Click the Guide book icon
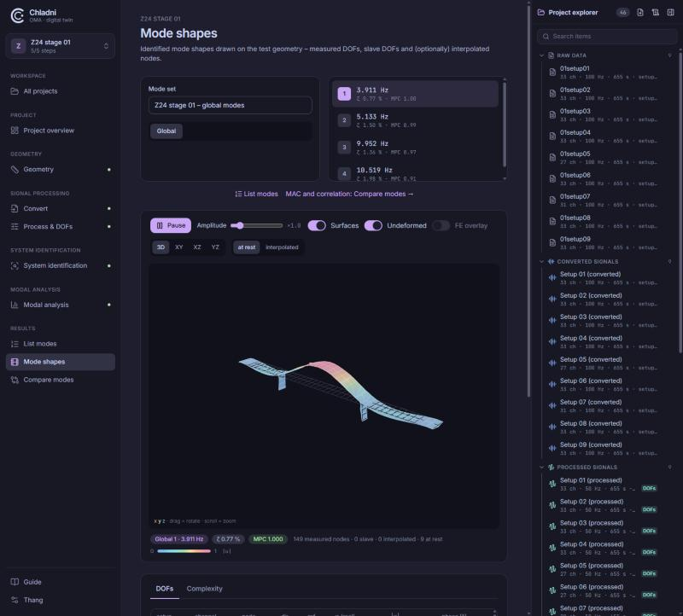Image resolution: width=683 pixels, height=616 pixels. coord(15,582)
